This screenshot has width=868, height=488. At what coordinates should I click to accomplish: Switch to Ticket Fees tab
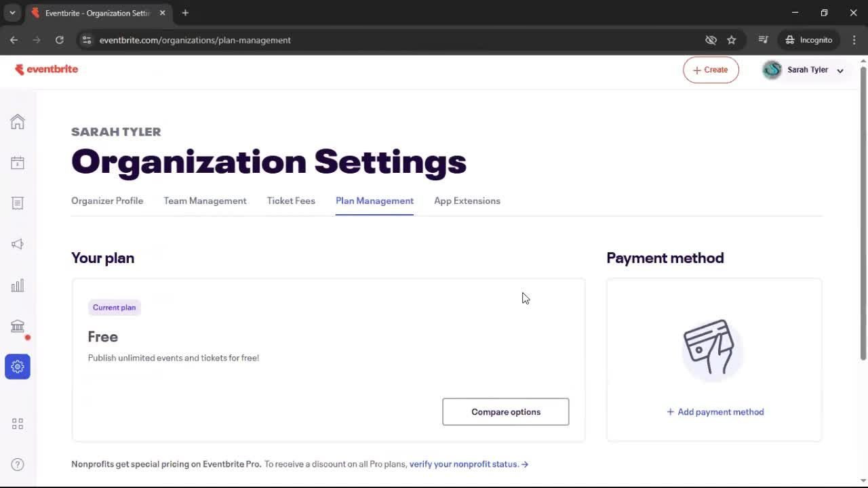[291, 201]
